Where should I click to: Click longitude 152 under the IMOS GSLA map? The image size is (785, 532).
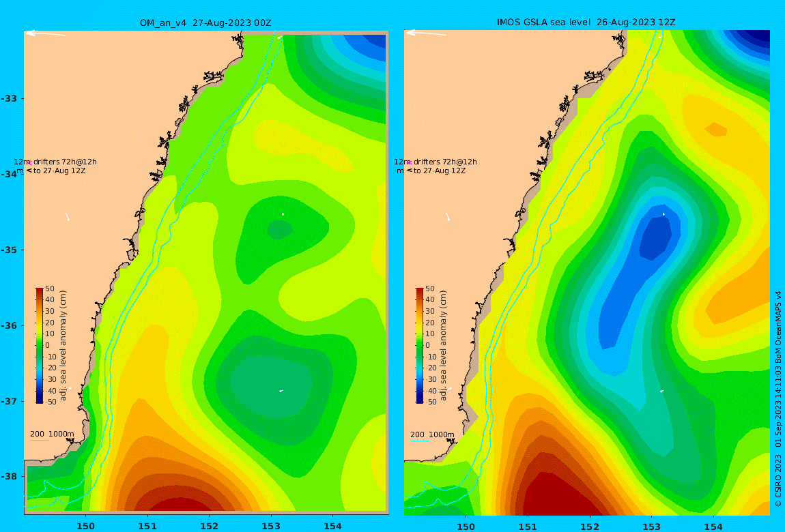590,527
